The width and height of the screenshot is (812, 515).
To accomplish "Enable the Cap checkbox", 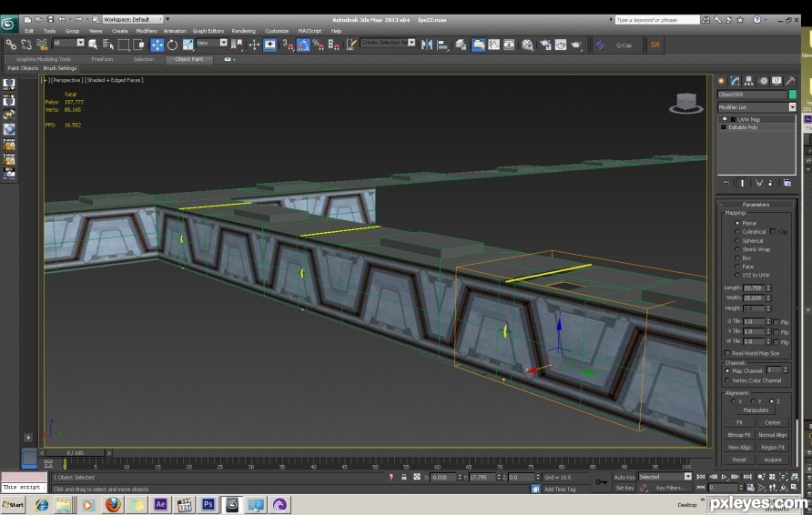I will click(x=773, y=231).
